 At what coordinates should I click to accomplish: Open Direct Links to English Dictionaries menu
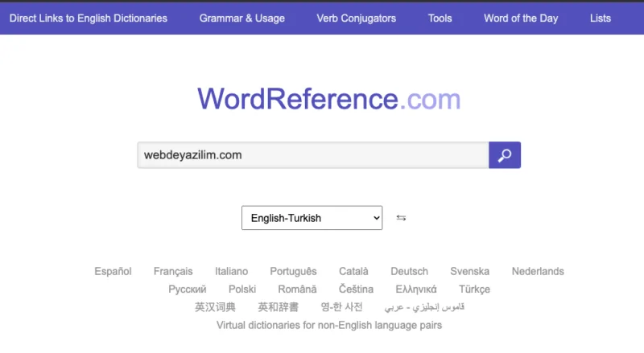89,18
